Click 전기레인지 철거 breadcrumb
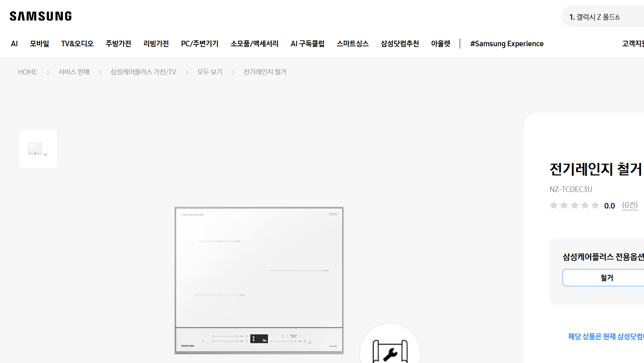This screenshot has width=644, height=363. click(265, 72)
